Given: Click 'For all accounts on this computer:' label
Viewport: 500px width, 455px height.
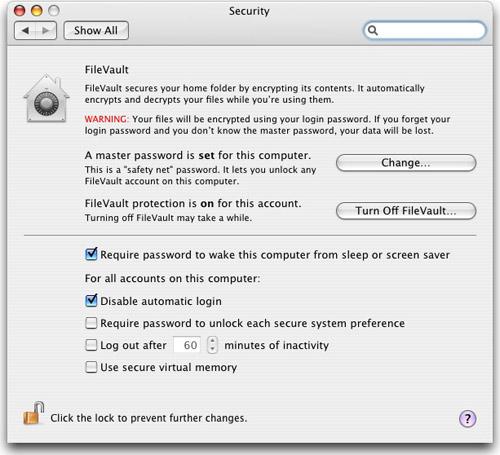Looking at the screenshot, I should (172, 278).
